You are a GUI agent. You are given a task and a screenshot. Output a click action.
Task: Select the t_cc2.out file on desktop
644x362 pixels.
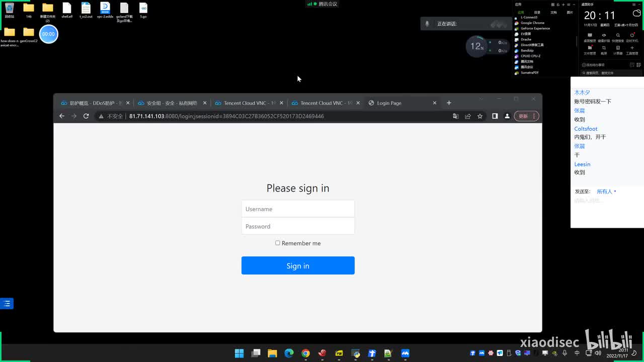86,11
